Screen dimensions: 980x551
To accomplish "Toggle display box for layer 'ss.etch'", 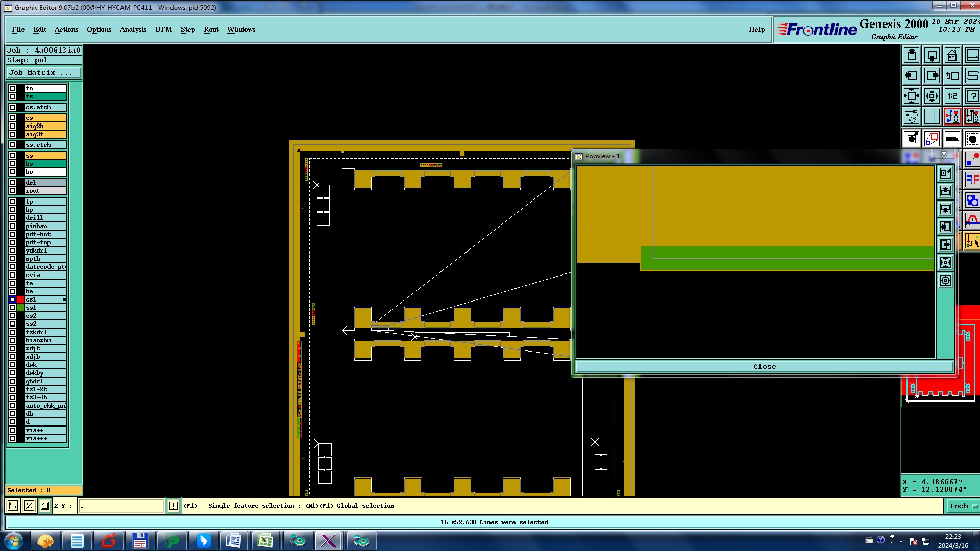I will pyautogui.click(x=12, y=145).
